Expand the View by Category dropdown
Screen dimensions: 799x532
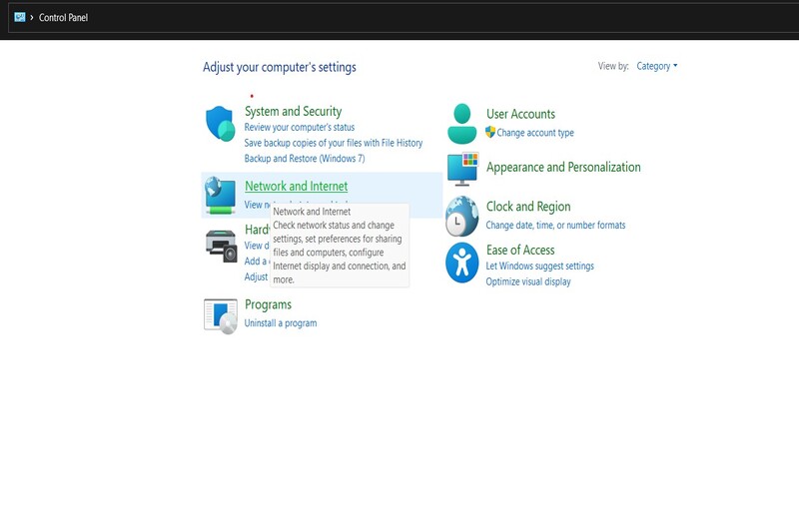(x=656, y=67)
